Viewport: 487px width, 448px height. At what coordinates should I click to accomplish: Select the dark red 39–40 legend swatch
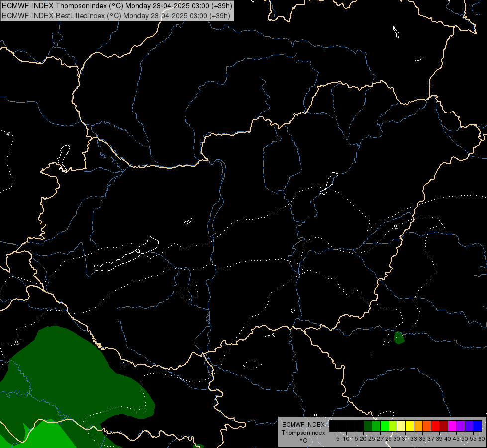[x=444, y=426]
